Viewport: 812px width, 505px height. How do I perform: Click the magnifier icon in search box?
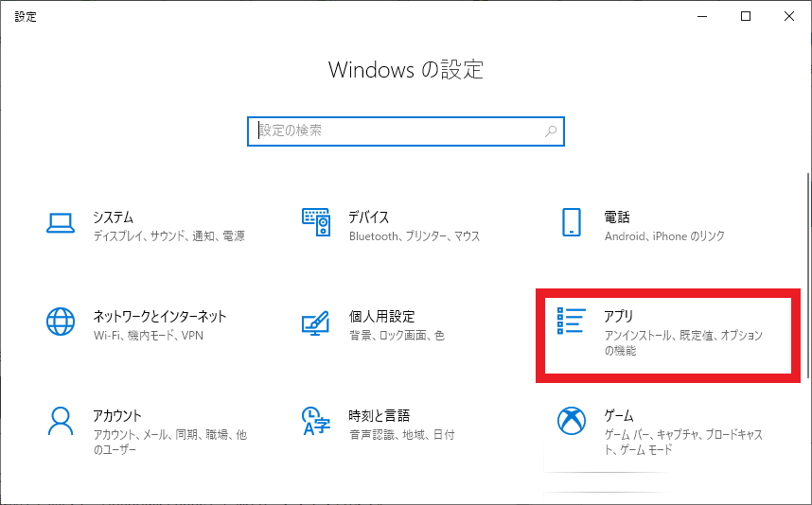pyautogui.click(x=551, y=131)
